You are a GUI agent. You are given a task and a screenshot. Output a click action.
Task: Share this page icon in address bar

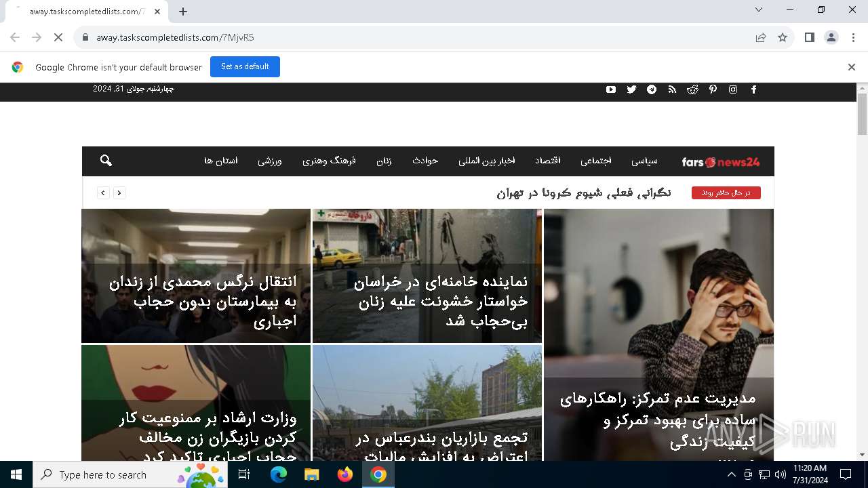pyautogui.click(x=761, y=37)
